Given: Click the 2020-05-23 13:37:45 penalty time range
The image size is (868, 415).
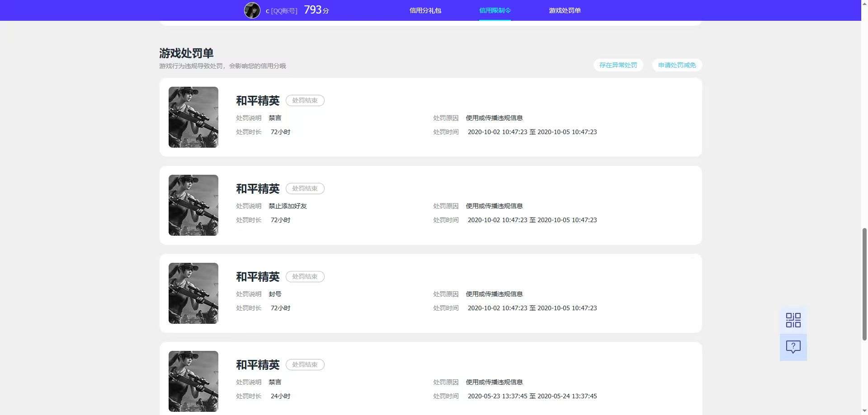Looking at the screenshot, I should click(532, 396).
